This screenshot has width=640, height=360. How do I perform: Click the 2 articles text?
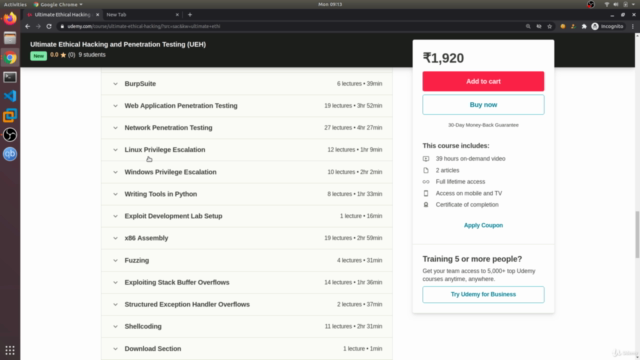(447, 170)
